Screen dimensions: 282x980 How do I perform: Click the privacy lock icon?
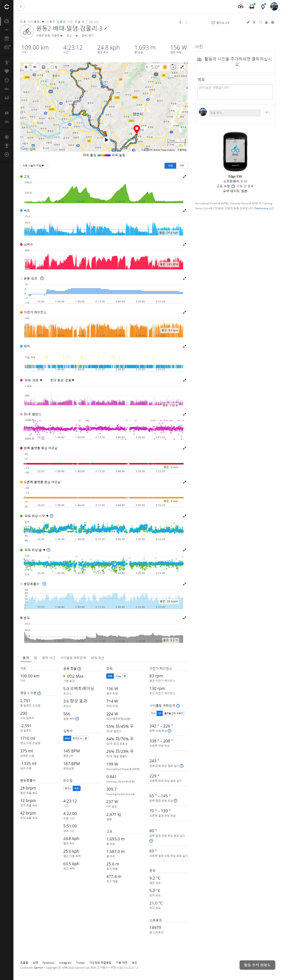[x=266, y=23]
